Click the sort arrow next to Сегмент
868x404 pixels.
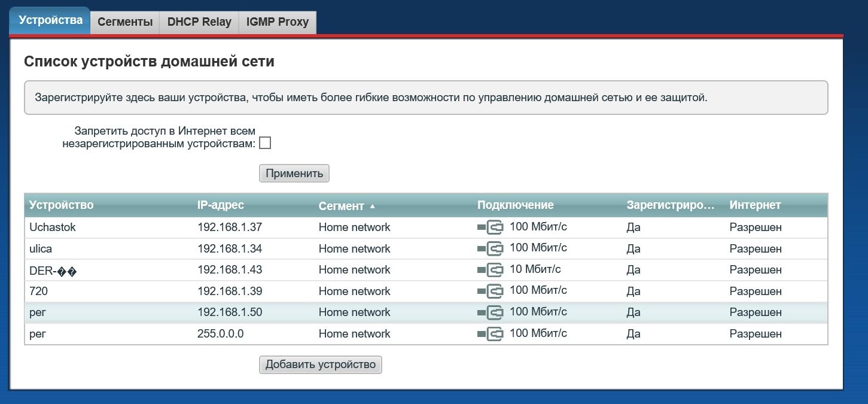point(373,206)
